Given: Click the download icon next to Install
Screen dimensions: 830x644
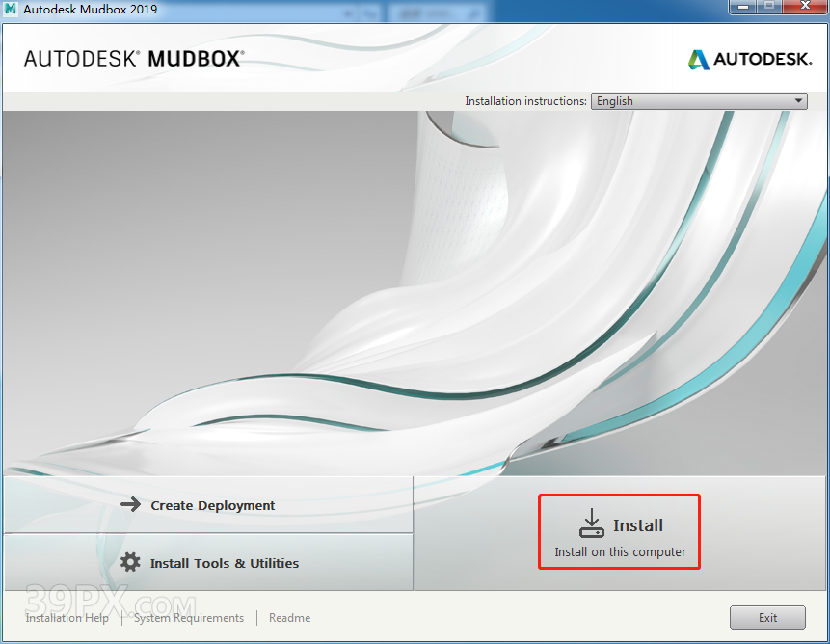Looking at the screenshot, I should coord(591,523).
